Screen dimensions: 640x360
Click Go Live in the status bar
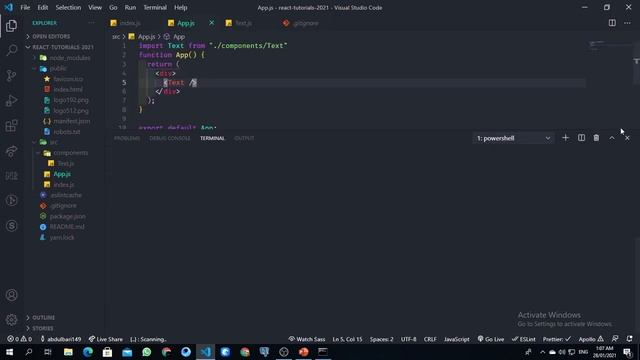point(491,339)
